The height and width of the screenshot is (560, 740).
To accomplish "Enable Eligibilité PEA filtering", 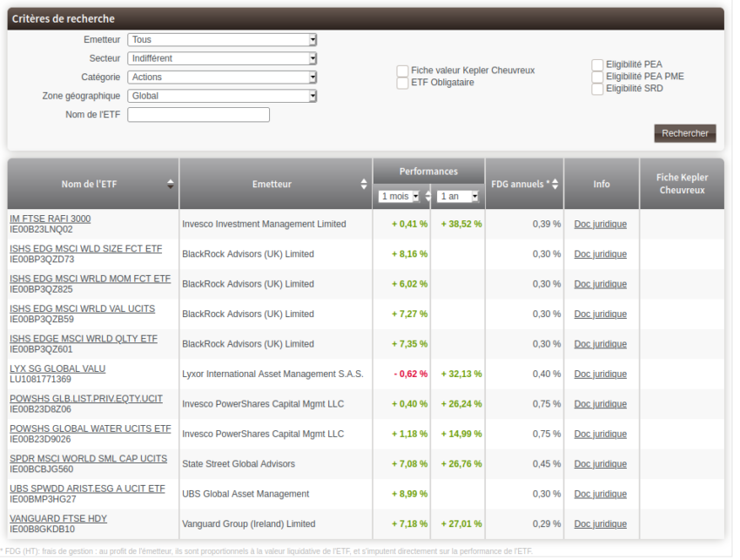I will coord(597,64).
